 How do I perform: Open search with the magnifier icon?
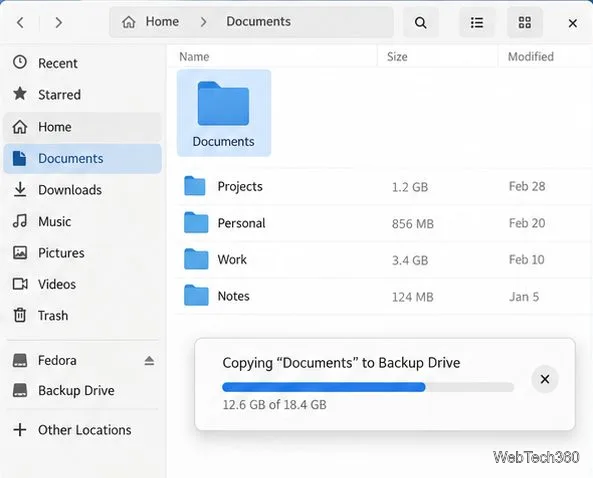point(421,23)
